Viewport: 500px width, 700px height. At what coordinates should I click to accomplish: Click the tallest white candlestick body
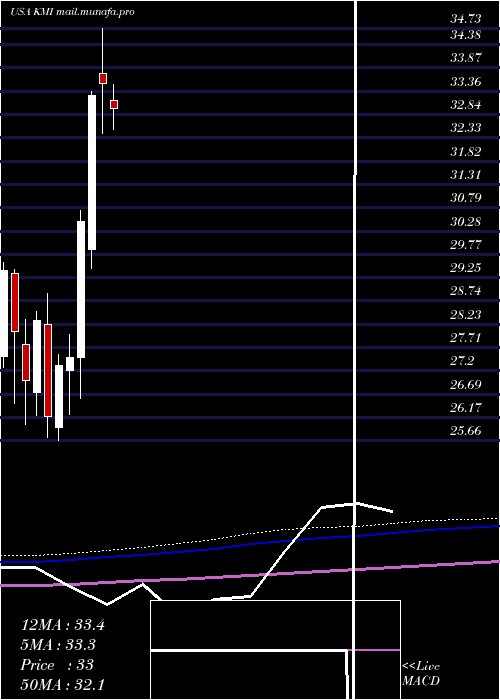pos(92,172)
